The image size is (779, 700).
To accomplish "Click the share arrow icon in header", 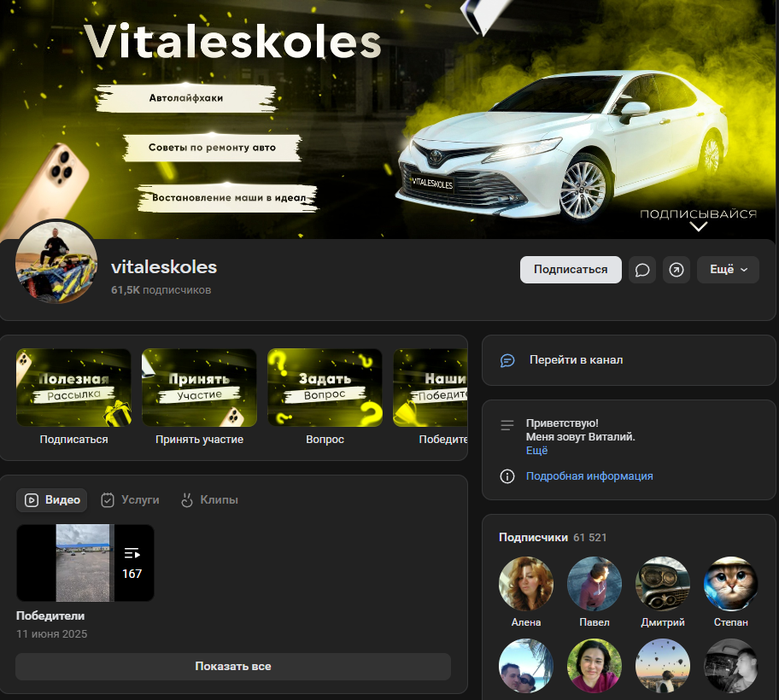I will pos(676,270).
